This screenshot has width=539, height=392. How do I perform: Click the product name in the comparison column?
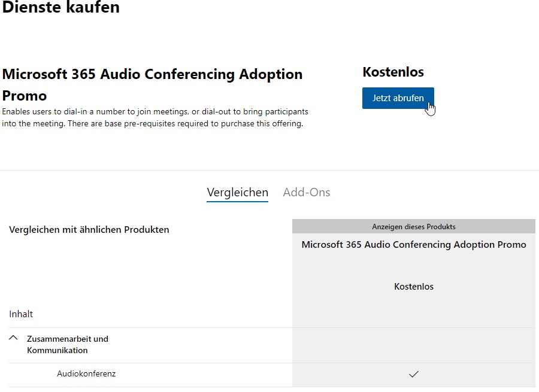[x=413, y=245]
